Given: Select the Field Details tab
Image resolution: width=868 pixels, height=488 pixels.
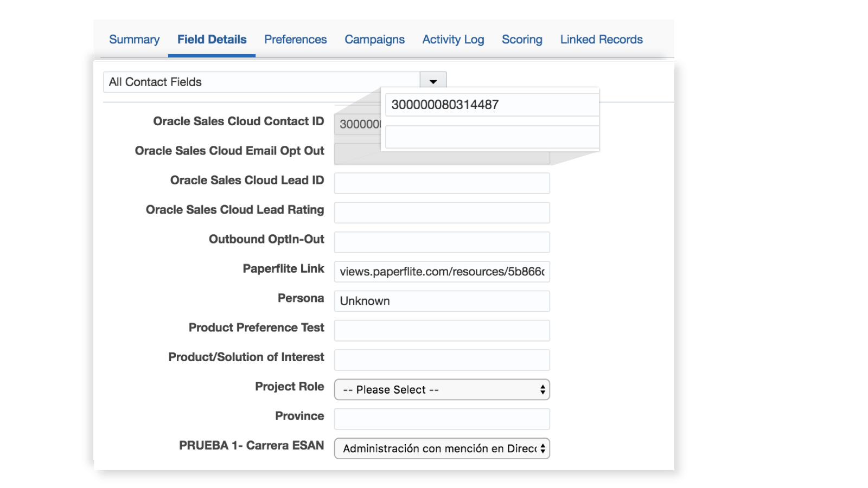Looking at the screenshot, I should (x=212, y=40).
